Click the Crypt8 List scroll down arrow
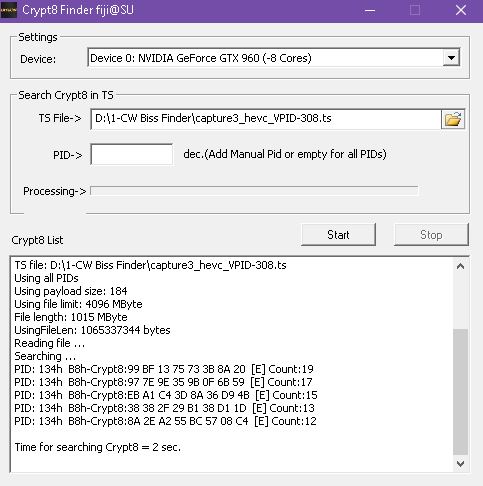The height and width of the screenshot is (486, 483). (x=460, y=463)
